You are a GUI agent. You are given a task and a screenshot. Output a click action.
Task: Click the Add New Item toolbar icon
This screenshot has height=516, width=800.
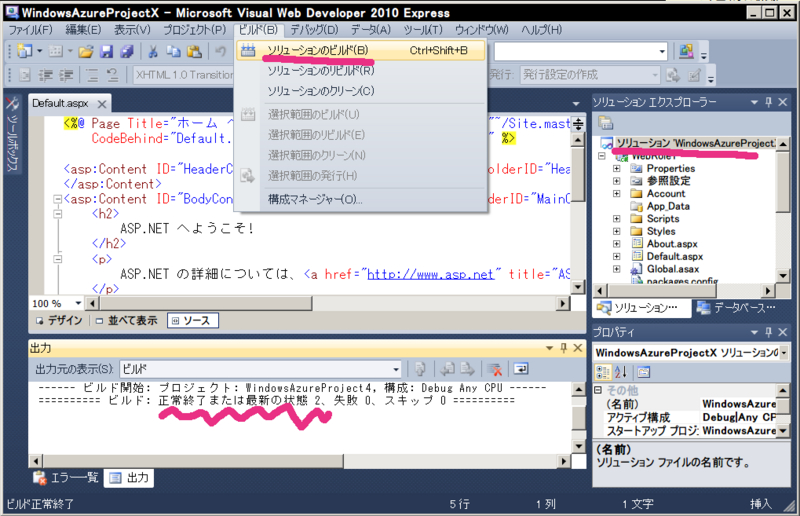click(55, 51)
